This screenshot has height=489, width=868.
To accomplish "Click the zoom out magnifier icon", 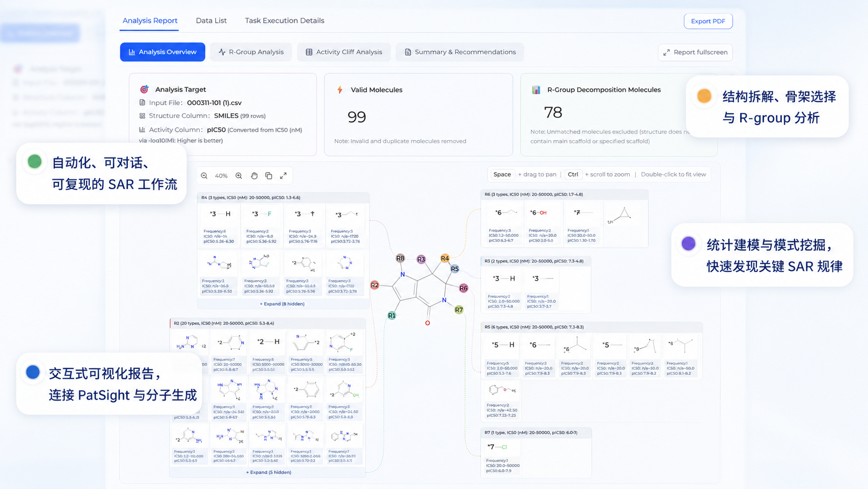I will tap(204, 176).
